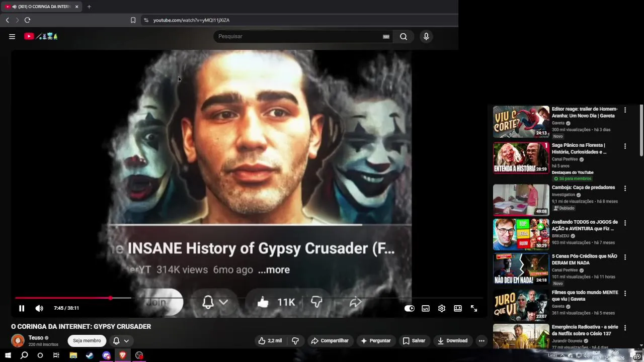Open the Teuso channel name link
This screenshot has height=362, width=644.
(x=36, y=338)
